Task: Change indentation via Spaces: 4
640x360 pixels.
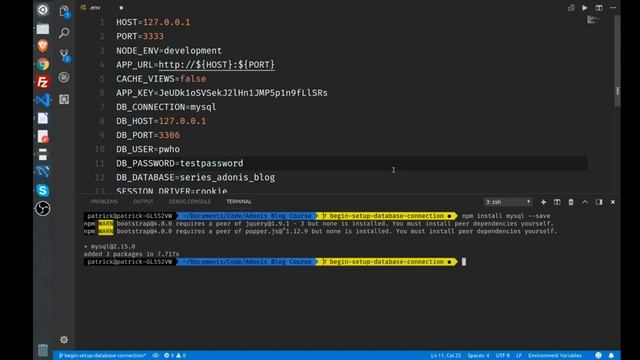Action: coord(478,356)
